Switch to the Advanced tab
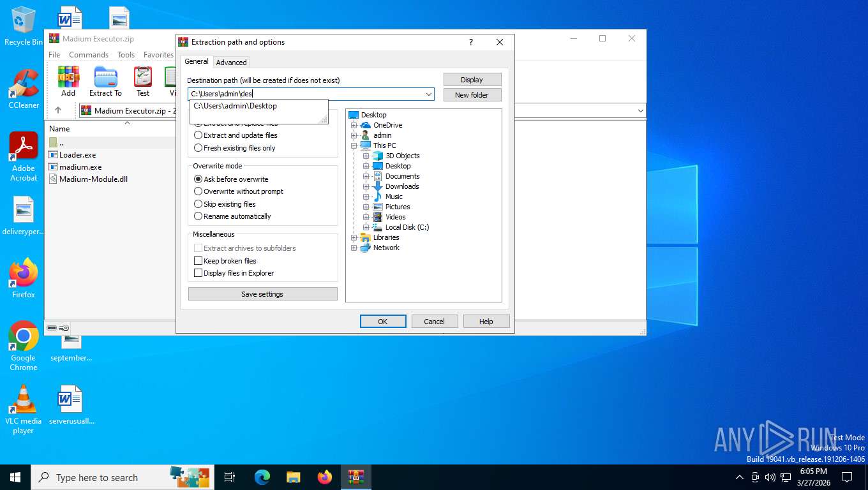The width and height of the screenshot is (868, 490). pyautogui.click(x=231, y=63)
